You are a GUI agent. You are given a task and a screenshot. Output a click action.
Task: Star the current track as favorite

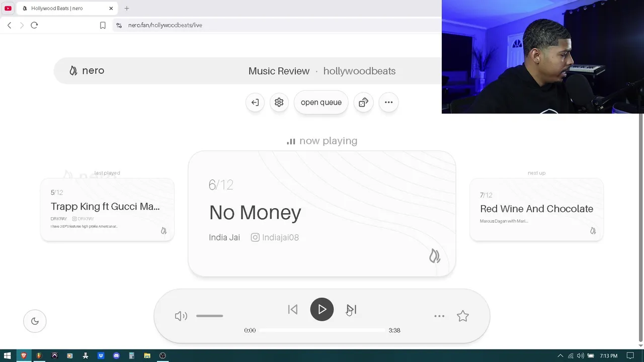tap(463, 316)
